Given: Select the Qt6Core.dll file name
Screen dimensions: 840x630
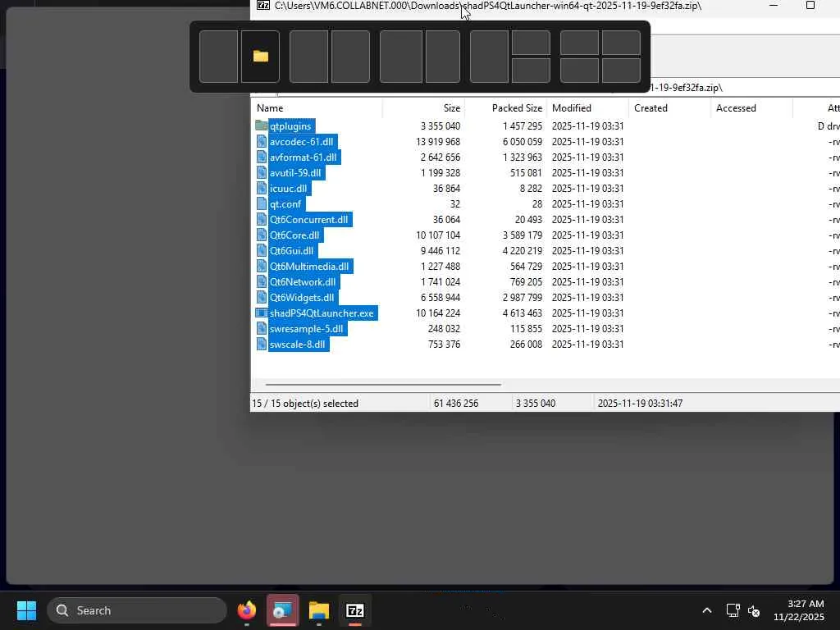Looking at the screenshot, I should (294, 235).
